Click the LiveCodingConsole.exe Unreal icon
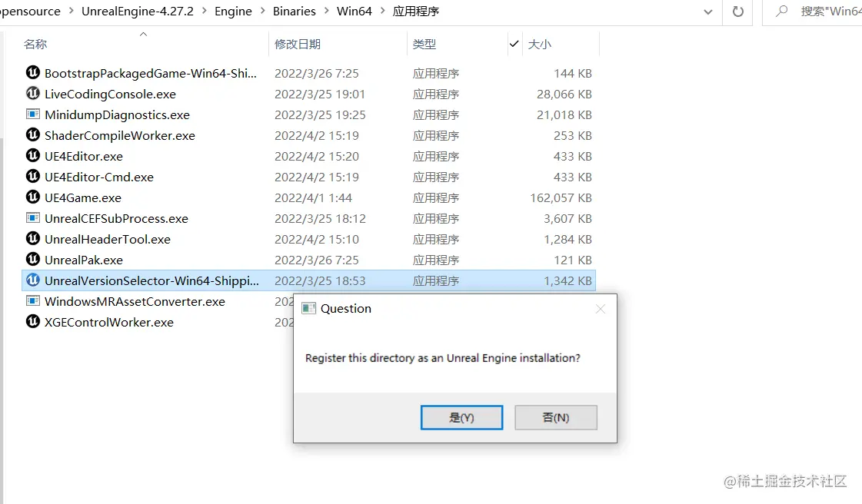 click(x=33, y=93)
